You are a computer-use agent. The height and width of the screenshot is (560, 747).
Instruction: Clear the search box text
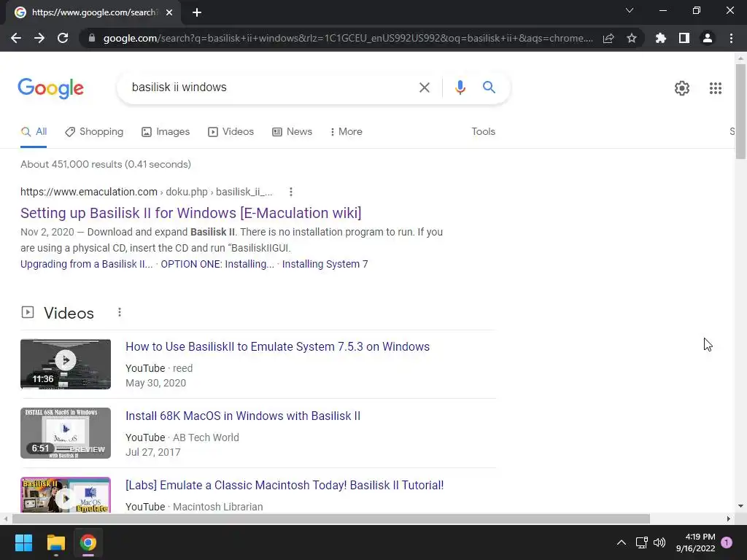click(424, 87)
